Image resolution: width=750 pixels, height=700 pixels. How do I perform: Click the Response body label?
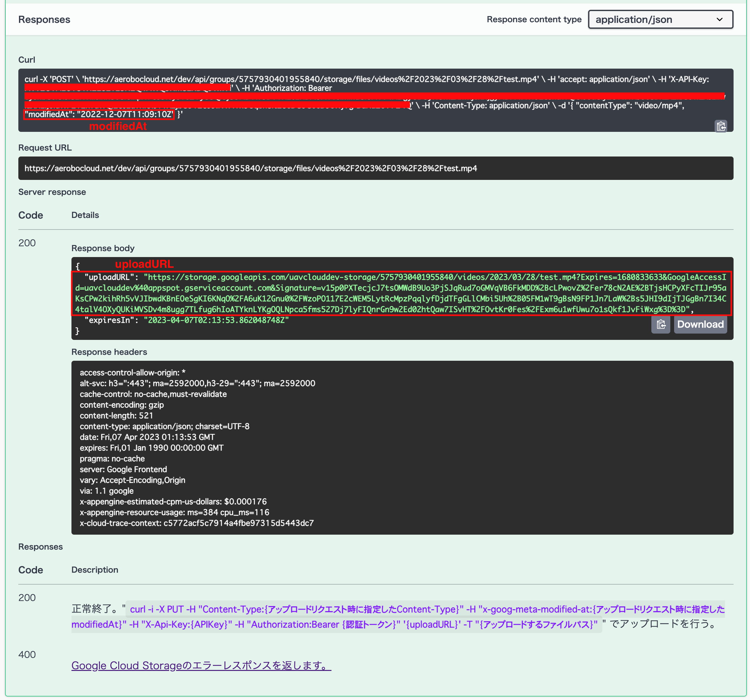coord(103,248)
